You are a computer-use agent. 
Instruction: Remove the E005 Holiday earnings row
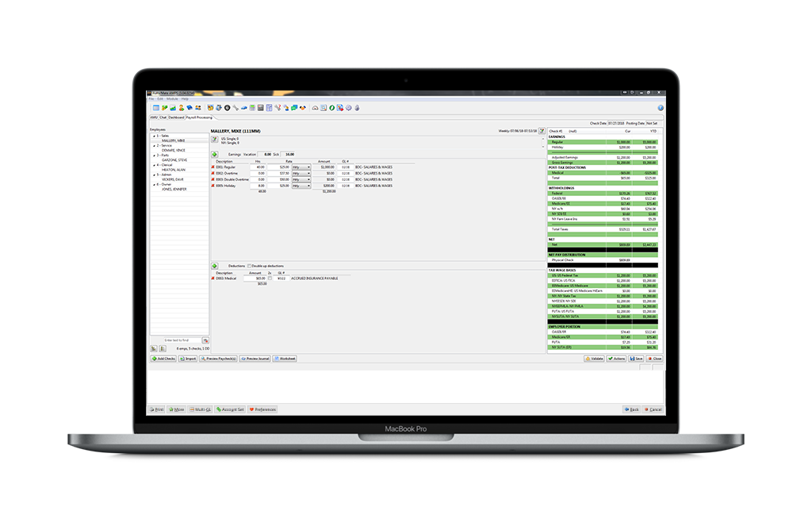tap(213, 186)
